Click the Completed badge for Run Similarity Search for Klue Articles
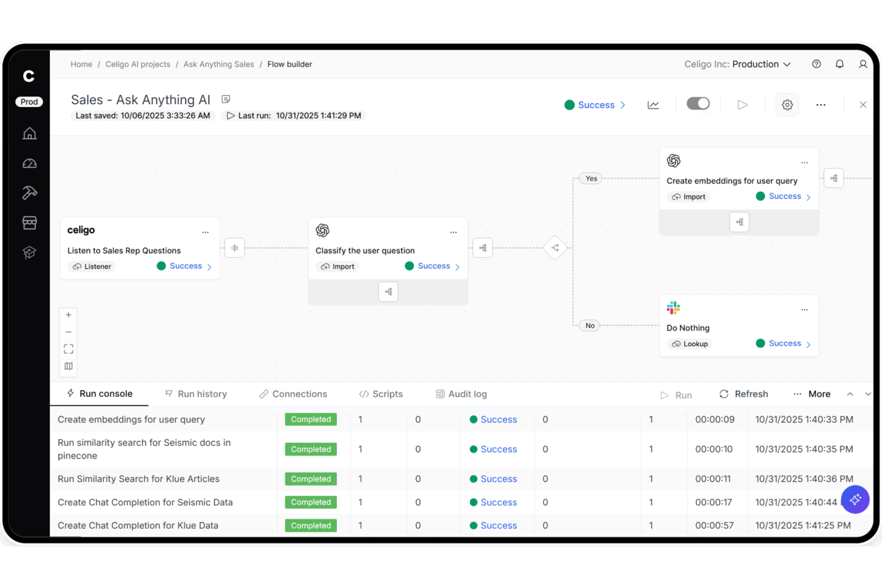882x588 pixels. coord(311,479)
